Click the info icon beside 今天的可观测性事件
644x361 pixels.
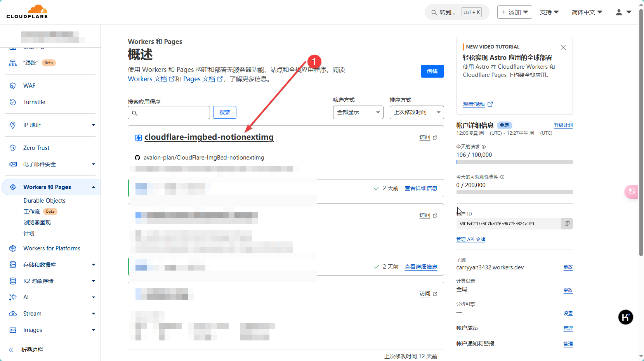(x=502, y=177)
